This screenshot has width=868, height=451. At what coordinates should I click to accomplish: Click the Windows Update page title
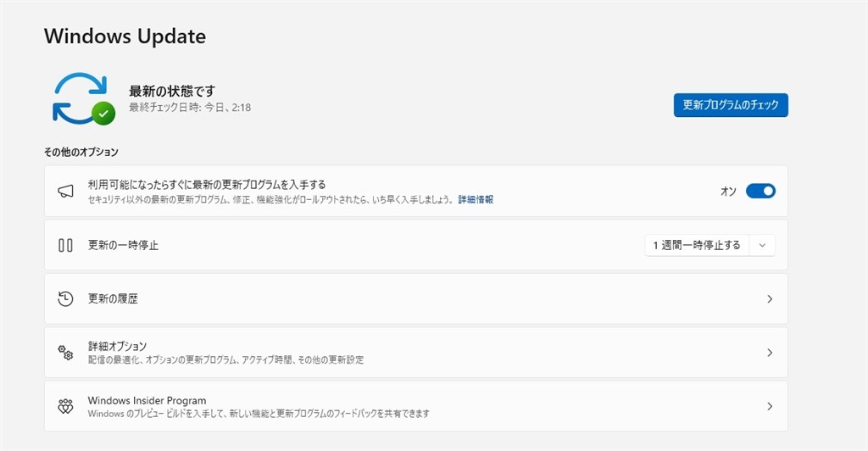[x=125, y=36]
